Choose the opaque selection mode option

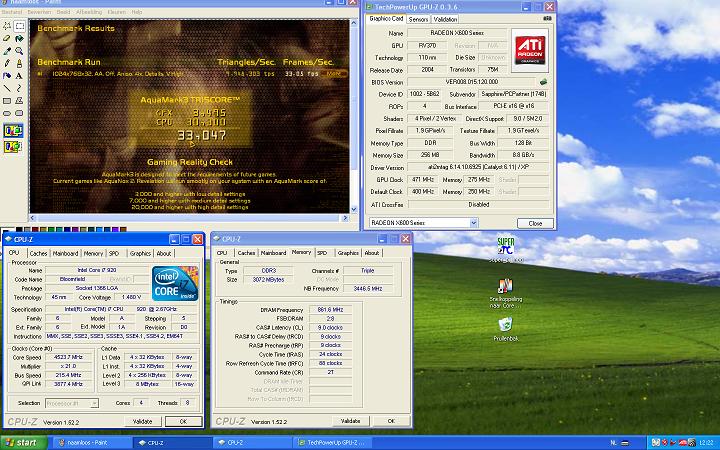point(13,131)
